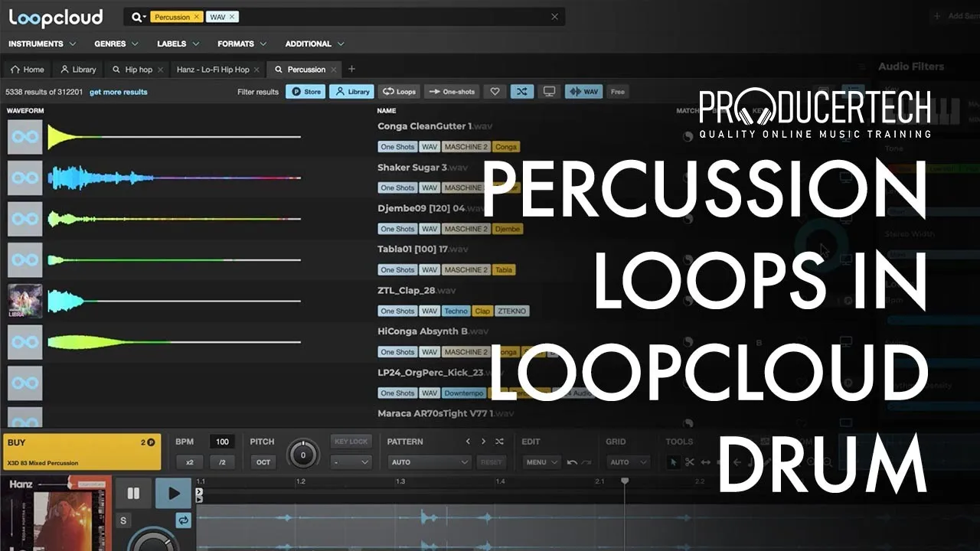Toggle the Loops filter
Image resolution: width=980 pixels, height=551 pixels.
tap(399, 92)
